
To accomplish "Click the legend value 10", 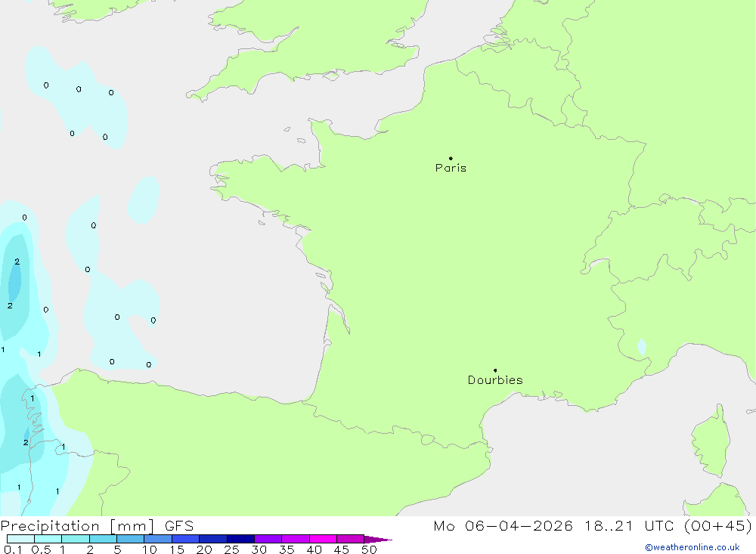I will click(x=149, y=549).
